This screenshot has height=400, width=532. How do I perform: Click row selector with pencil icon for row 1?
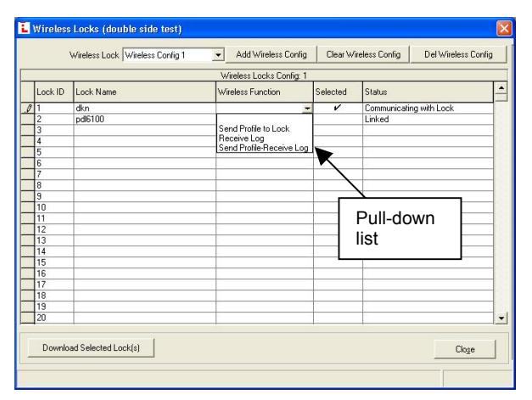[28, 109]
